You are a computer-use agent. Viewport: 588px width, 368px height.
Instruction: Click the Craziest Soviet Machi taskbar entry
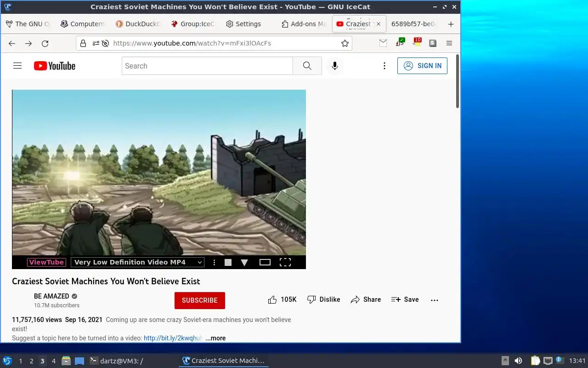click(x=224, y=361)
